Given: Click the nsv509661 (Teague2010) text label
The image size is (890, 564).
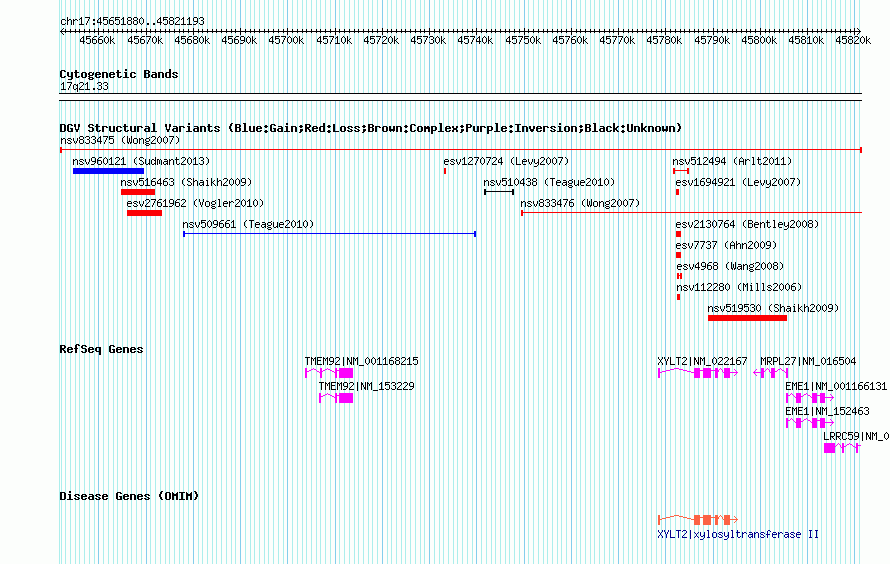Looking at the screenshot, I should [x=248, y=224].
